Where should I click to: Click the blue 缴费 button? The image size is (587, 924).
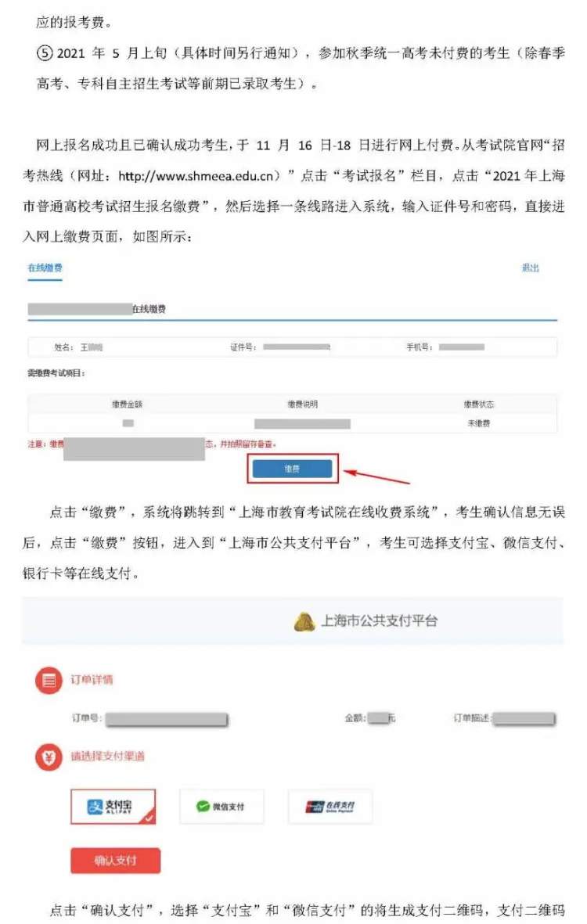(292, 469)
